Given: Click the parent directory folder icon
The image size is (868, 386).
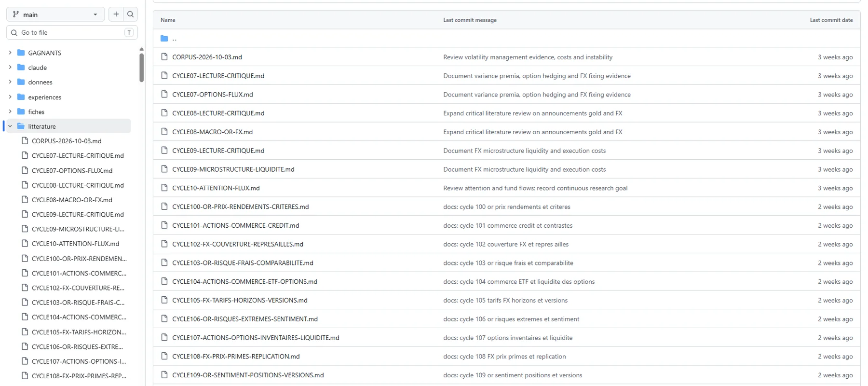Looking at the screenshot, I should [164, 38].
